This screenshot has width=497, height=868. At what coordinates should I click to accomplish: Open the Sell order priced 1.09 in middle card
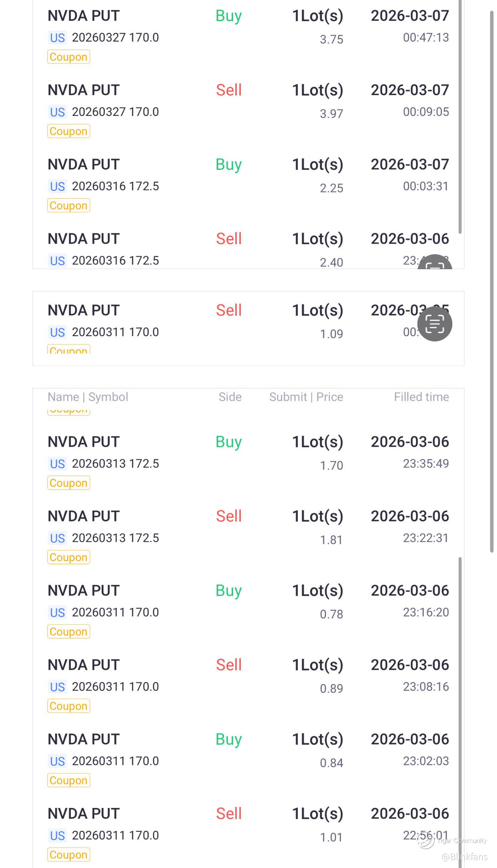pyautogui.click(x=247, y=321)
